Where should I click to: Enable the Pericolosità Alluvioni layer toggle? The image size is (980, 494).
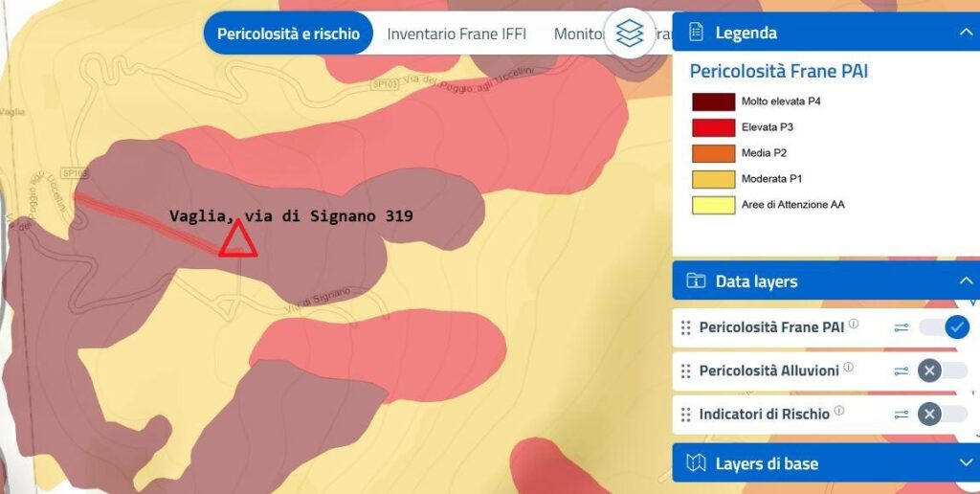pos(943,370)
